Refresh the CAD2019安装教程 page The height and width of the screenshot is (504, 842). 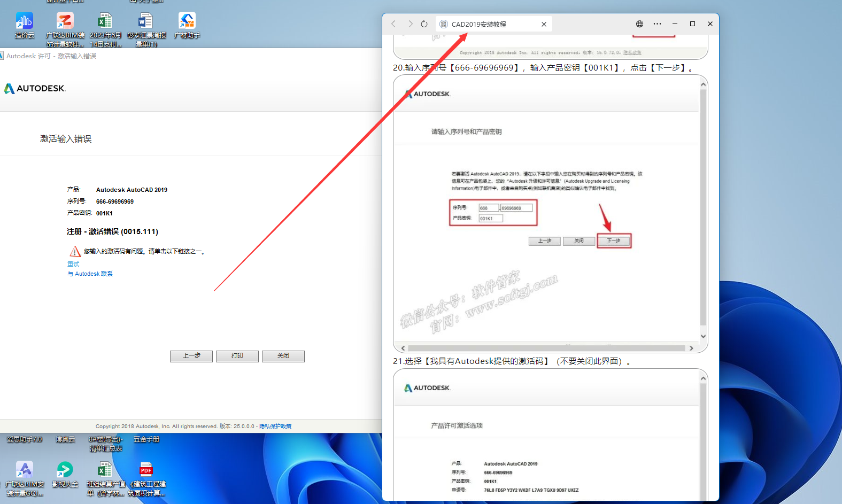[x=424, y=24]
